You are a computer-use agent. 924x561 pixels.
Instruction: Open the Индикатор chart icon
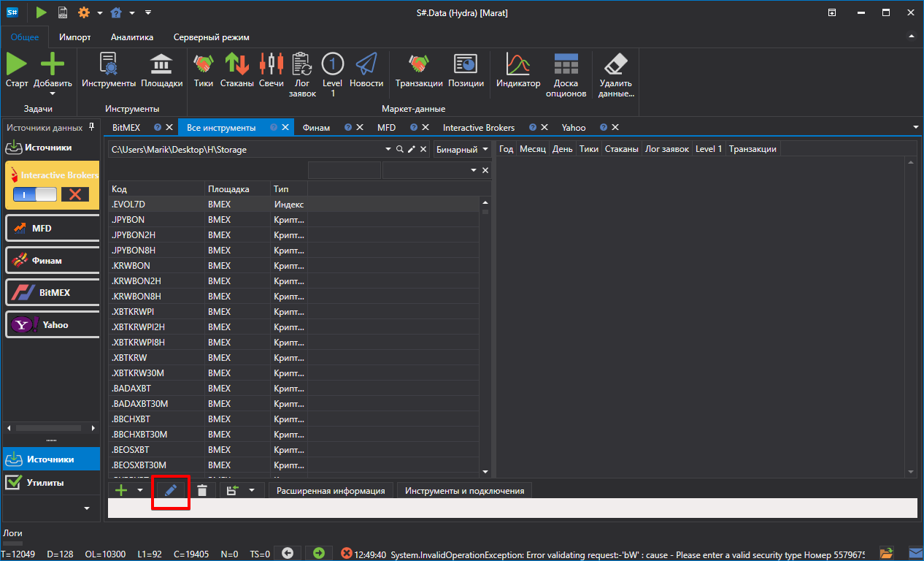[518, 64]
